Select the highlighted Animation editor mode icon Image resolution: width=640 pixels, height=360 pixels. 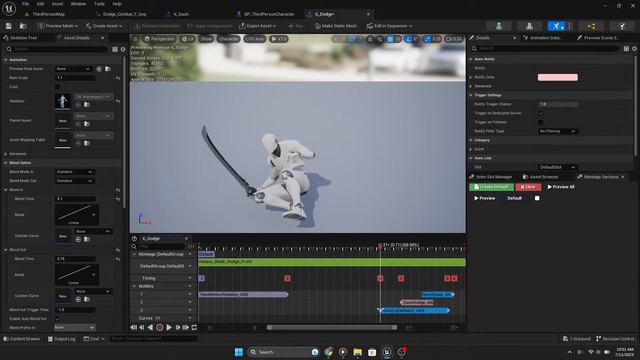click(x=556, y=26)
